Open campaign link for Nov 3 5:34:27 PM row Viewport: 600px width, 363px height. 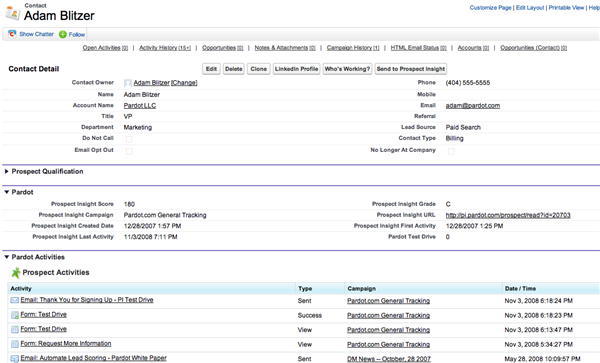click(388, 345)
